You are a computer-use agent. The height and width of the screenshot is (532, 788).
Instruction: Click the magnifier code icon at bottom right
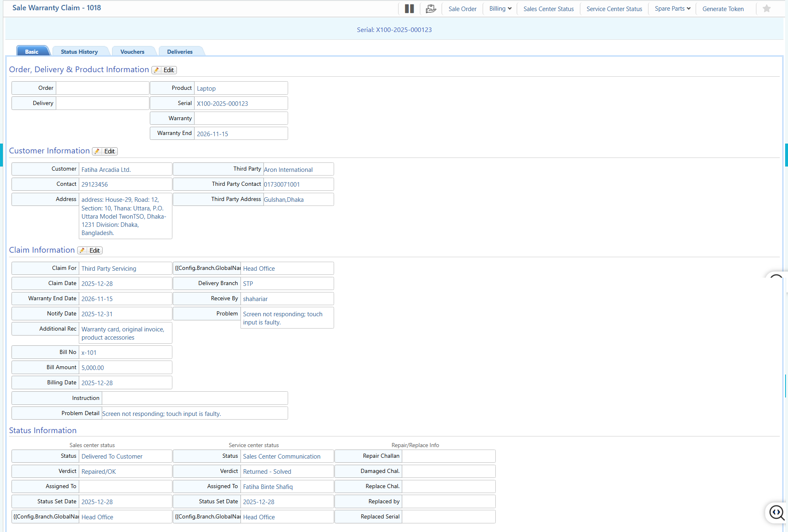777,512
